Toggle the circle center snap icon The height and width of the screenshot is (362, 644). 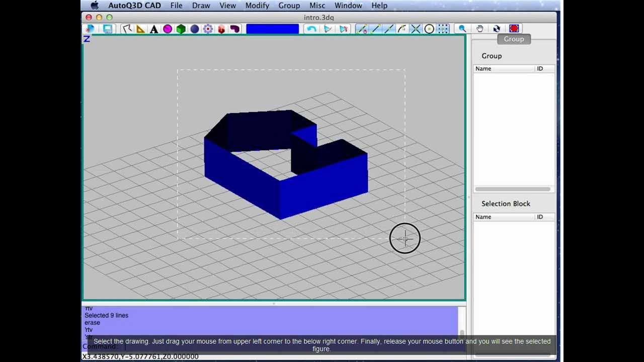click(x=429, y=29)
